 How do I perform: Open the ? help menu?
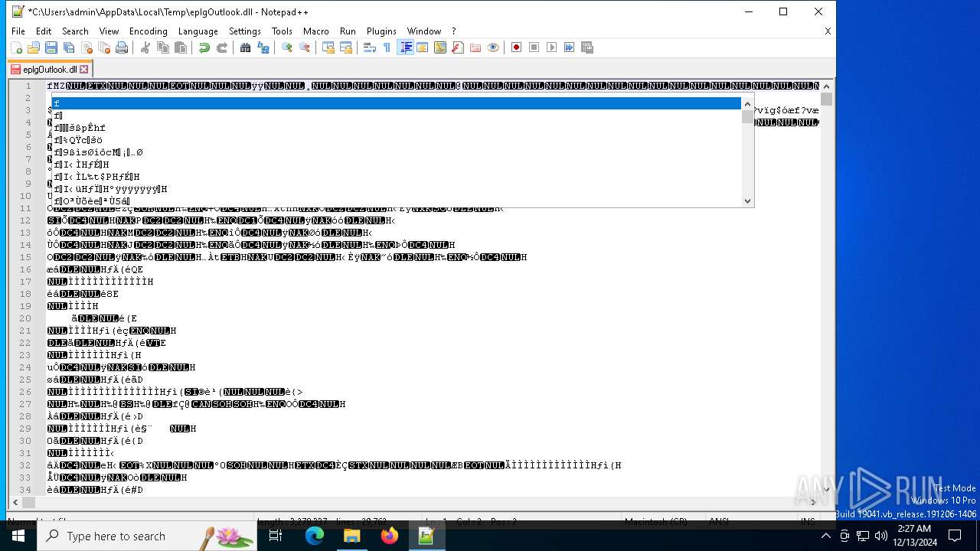tap(453, 31)
